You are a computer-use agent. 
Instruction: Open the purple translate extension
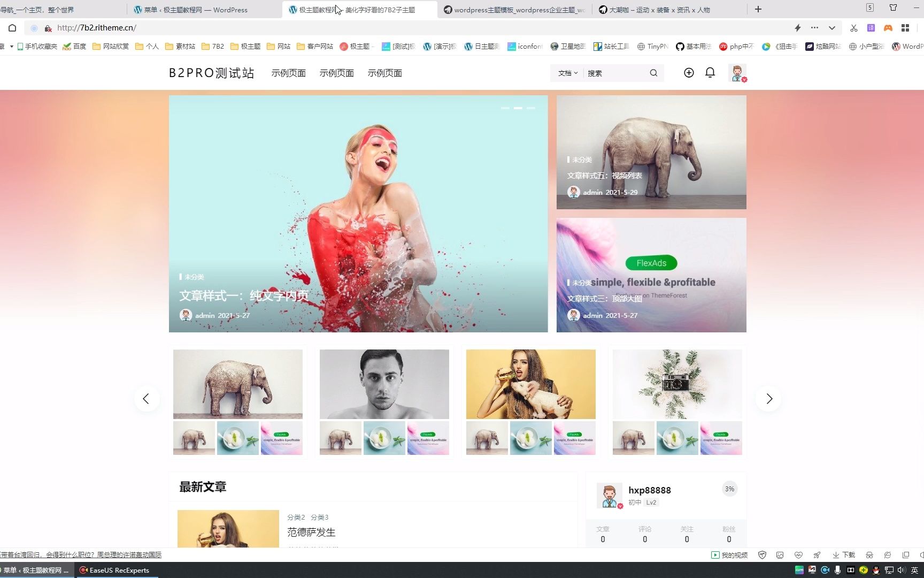tap(871, 28)
